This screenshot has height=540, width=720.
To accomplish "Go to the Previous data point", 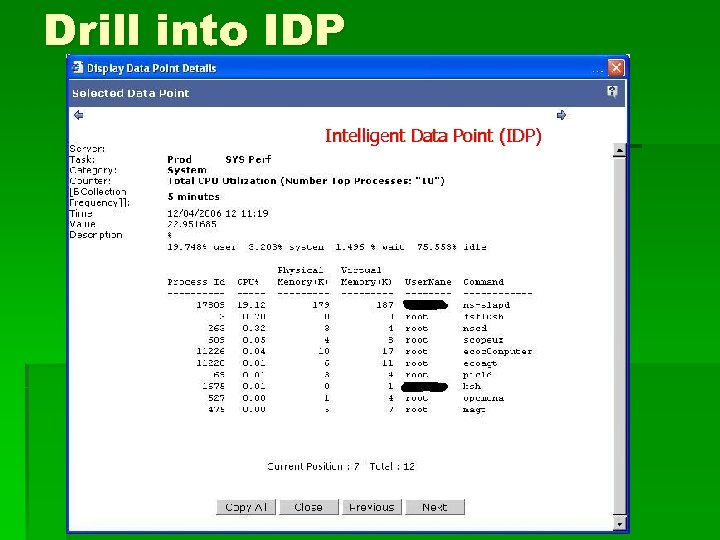I will click(371, 507).
